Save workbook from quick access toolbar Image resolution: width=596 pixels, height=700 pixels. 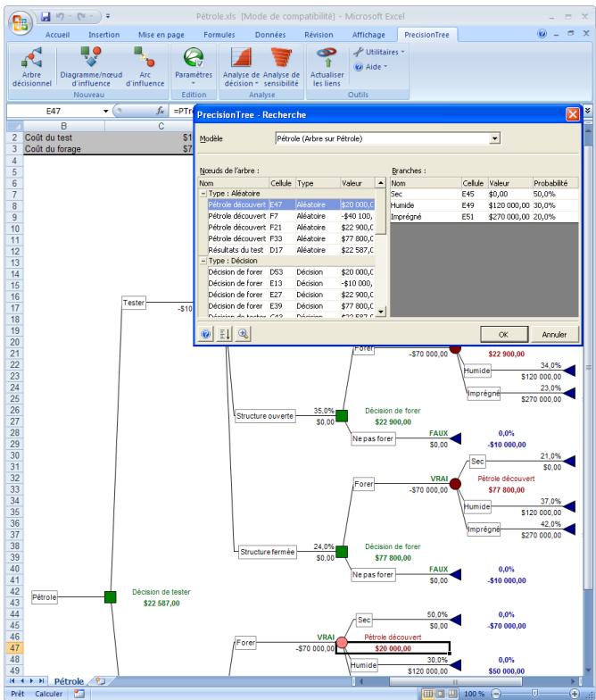tap(46, 16)
